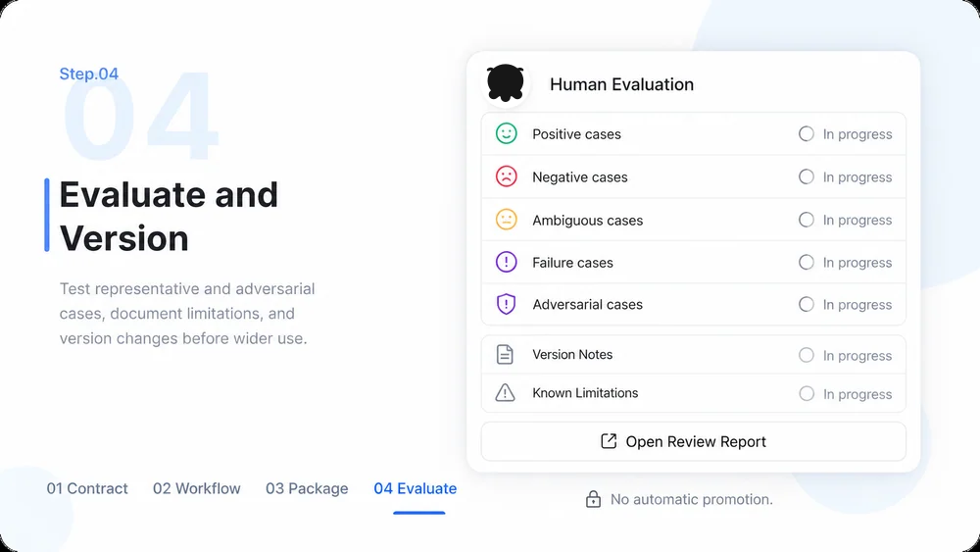Click In progress text in Positive cases row
980x552 pixels.
(x=857, y=134)
